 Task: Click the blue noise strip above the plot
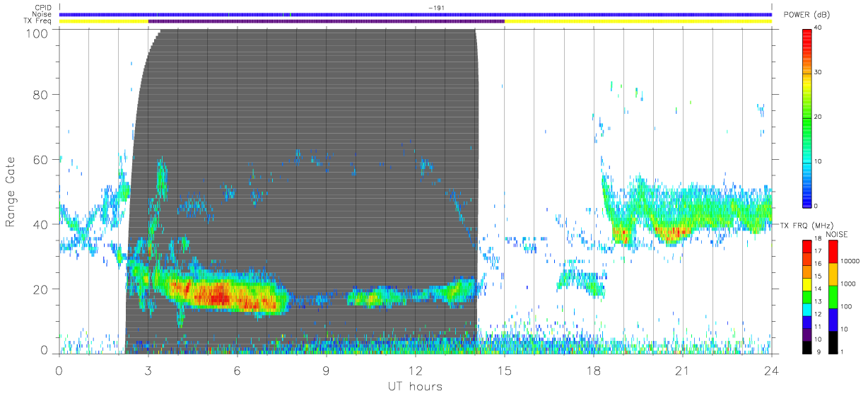416,14
